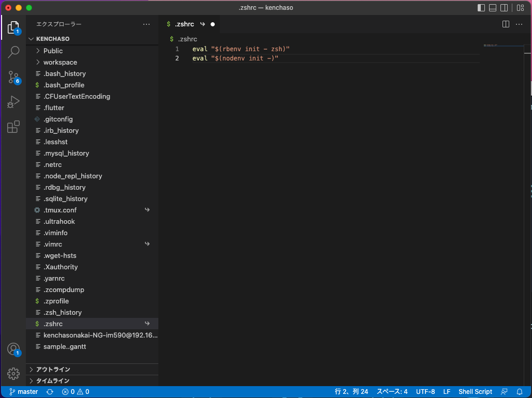Change the Shell Script language mode

coord(475,392)
